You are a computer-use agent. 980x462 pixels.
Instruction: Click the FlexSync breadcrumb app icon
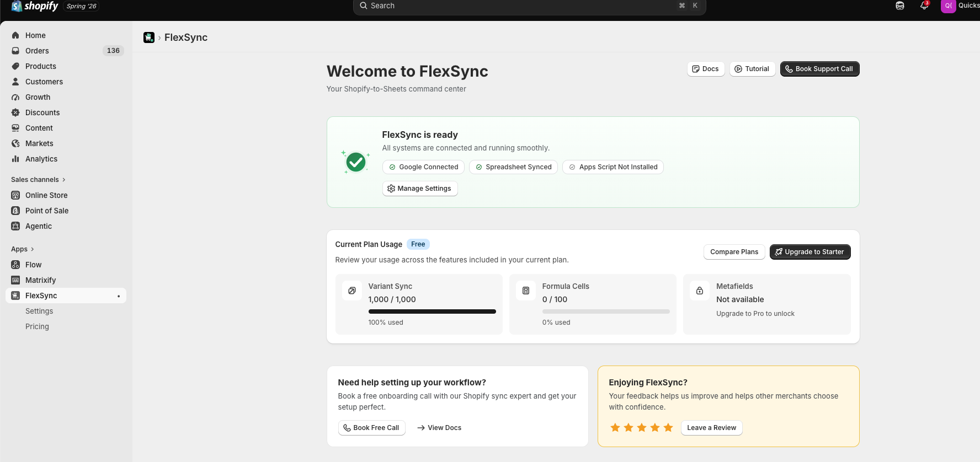[x=149, y=37]
